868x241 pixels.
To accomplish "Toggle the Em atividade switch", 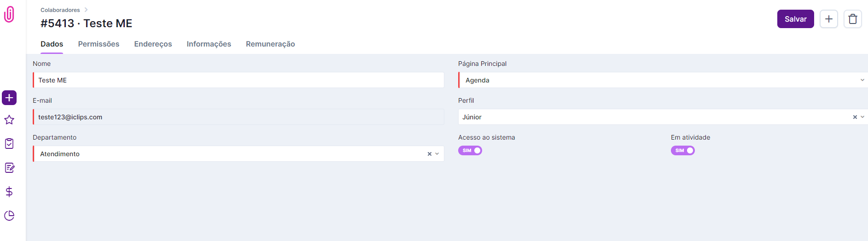I will pyautogui.click(x=682, y=151).
